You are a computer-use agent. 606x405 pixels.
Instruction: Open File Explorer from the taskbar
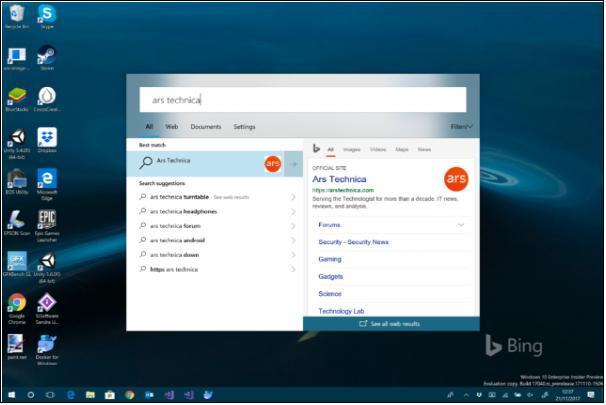pyautogui.click(x=90, y=395)
